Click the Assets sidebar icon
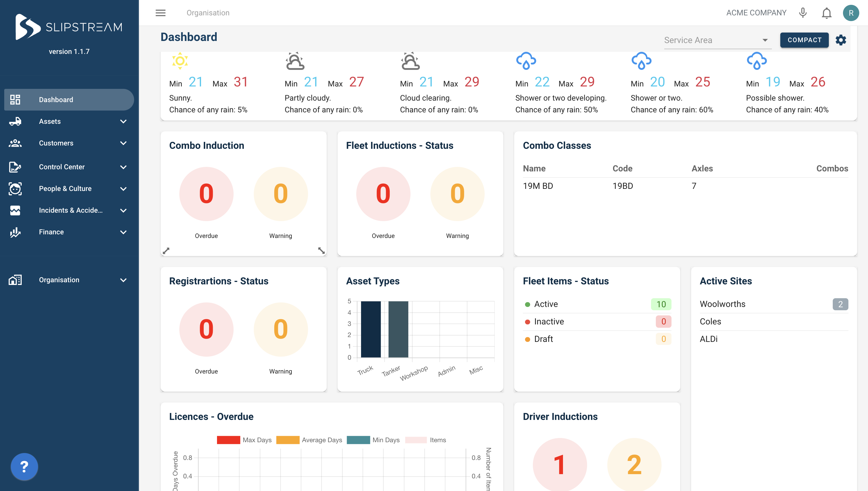The width and height of the screenshot is (868, 491). coord(16,121)
